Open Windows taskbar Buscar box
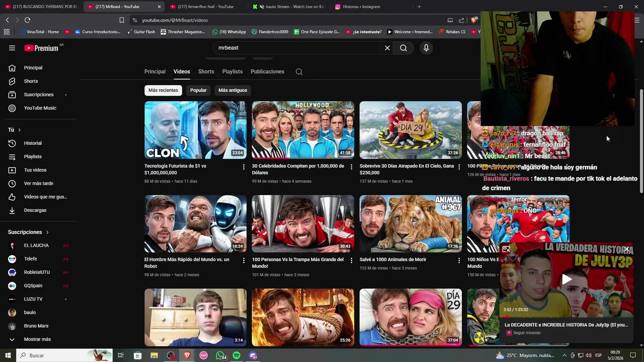Screen dimensions: 644x362 point(64,355)
